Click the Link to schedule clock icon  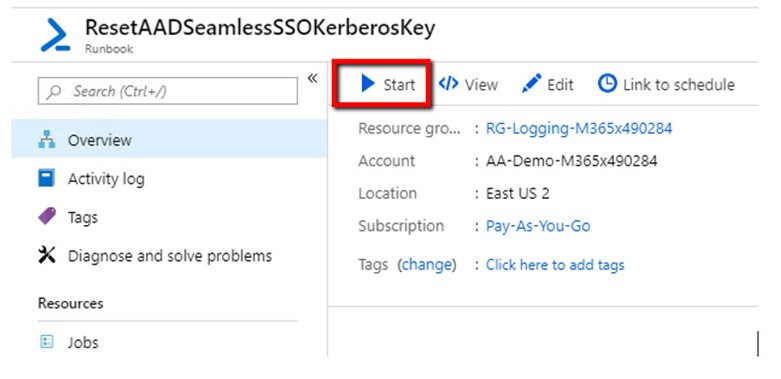point(607,83)
